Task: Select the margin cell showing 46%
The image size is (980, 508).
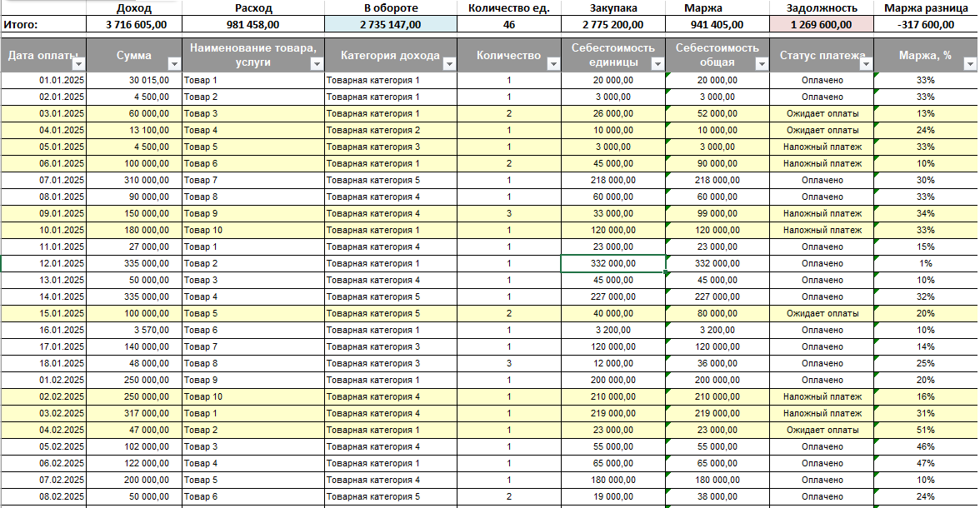Action: (926, 446)
